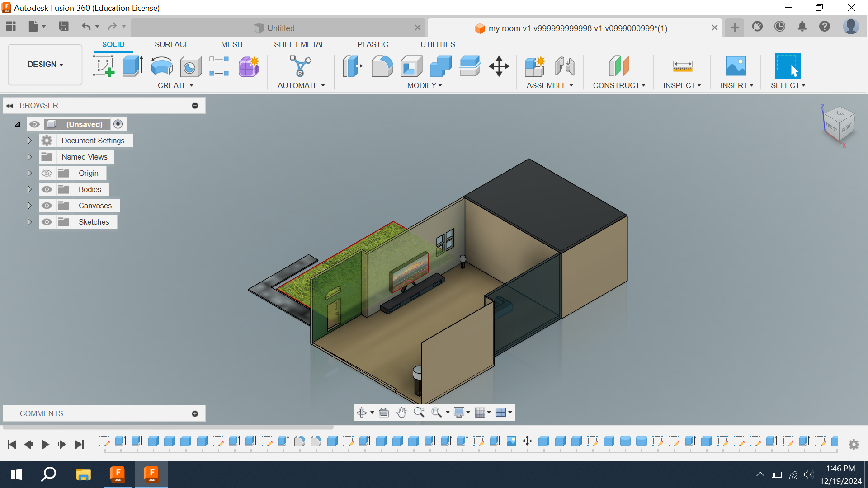Screen dimensions: 868x488
Task: Click the Add Comment button
Action: click(x=195, y=413)
